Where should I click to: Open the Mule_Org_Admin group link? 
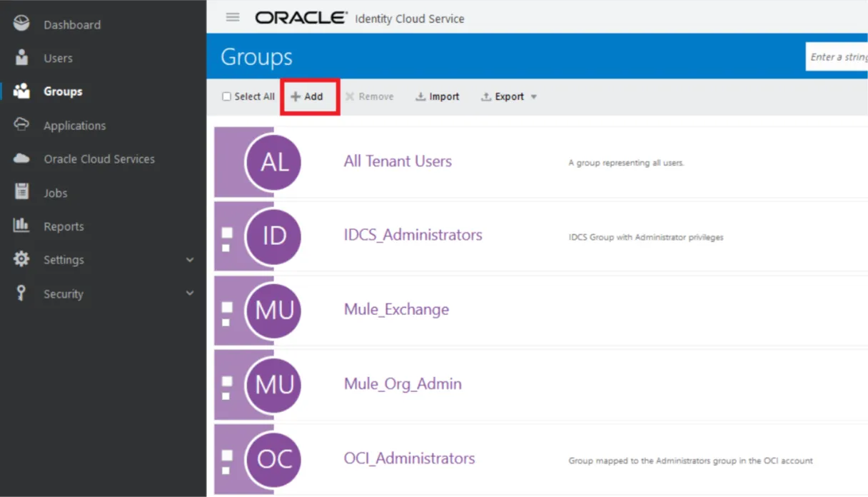coord(403,383)
